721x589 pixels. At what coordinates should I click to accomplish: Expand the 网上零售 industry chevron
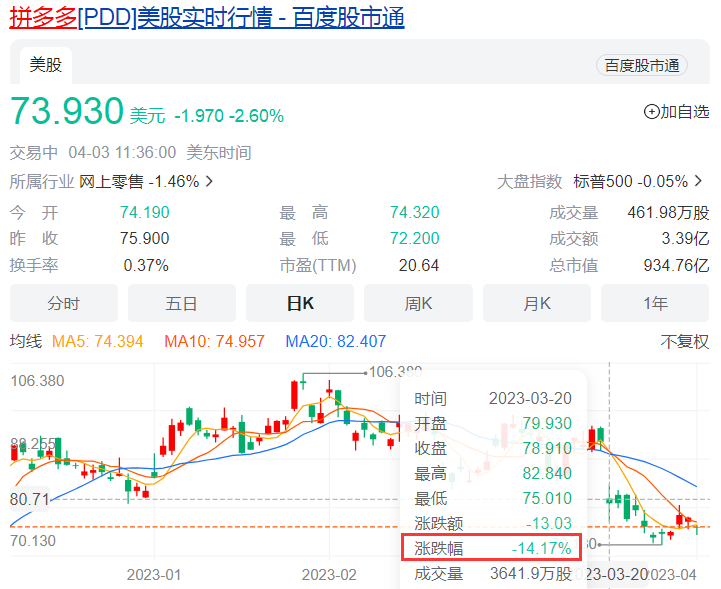coord(210,181)
